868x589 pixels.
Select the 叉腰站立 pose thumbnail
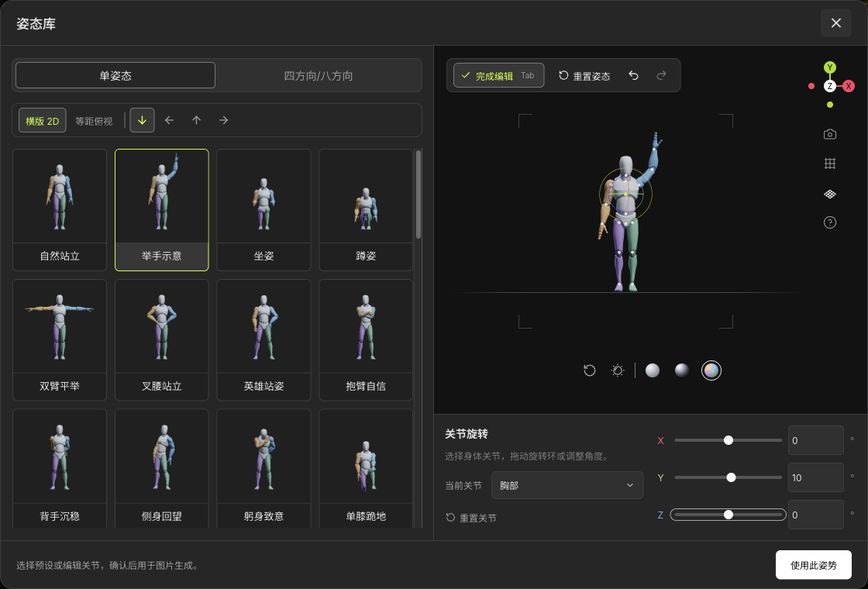(162, 340)
